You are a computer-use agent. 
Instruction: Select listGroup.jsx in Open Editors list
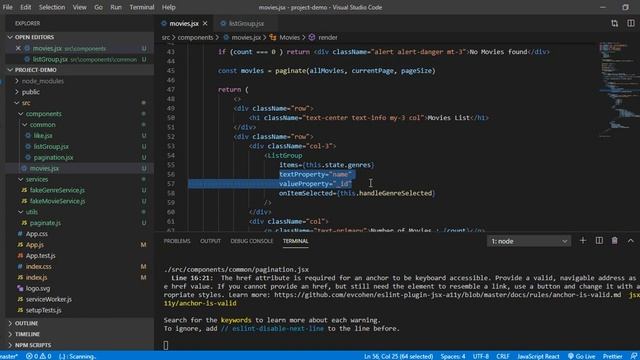pos(80,59)
